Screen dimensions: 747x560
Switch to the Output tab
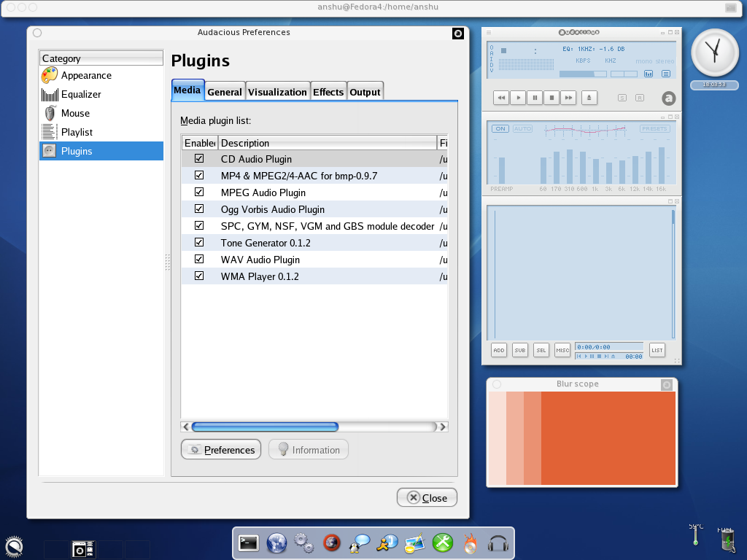point(365,92)
